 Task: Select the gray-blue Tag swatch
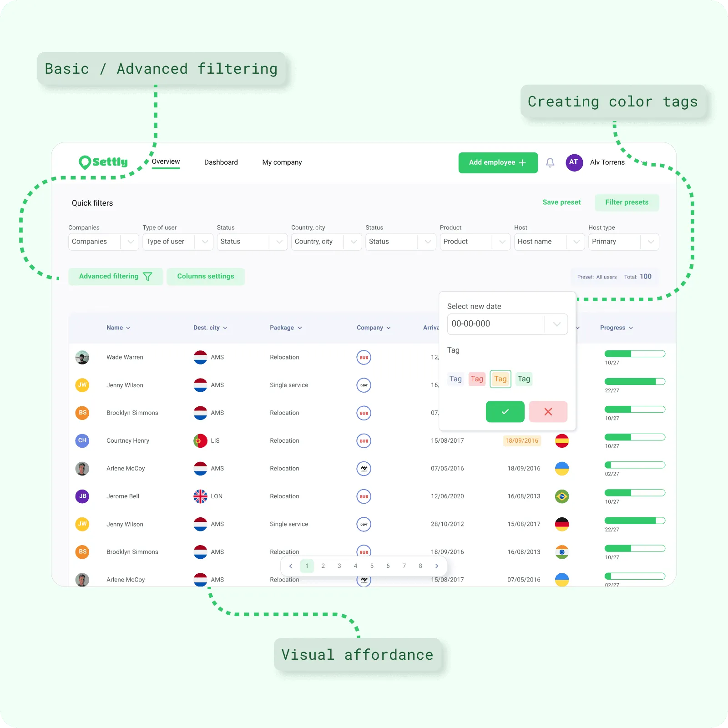455,379
